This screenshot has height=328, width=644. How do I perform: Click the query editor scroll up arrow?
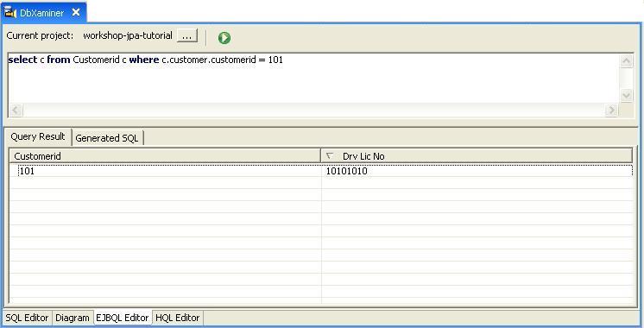(x=626, y=61)
